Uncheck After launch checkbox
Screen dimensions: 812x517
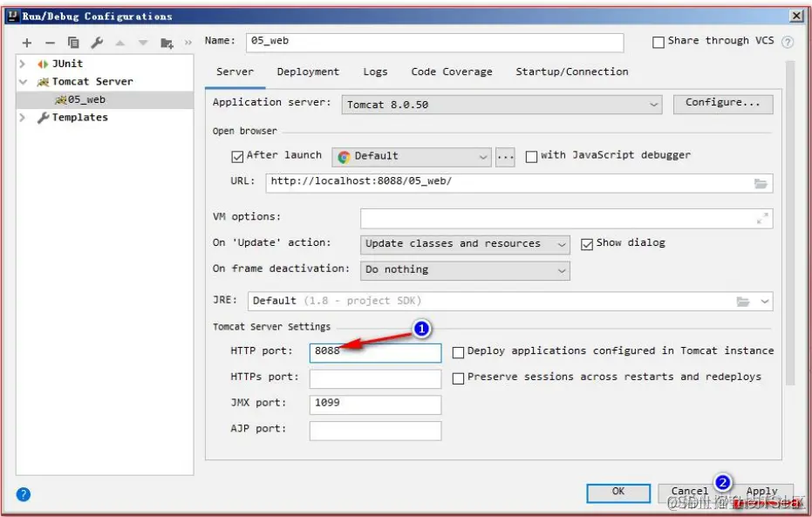237,156
